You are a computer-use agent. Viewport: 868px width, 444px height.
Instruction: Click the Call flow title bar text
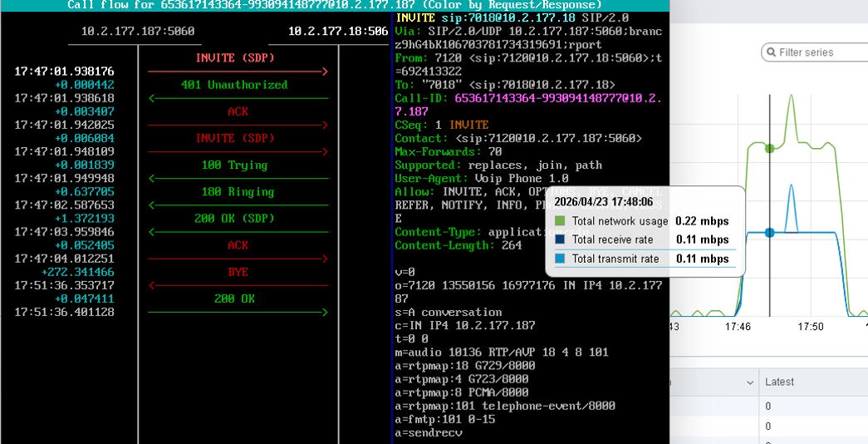tap(335, 5)
